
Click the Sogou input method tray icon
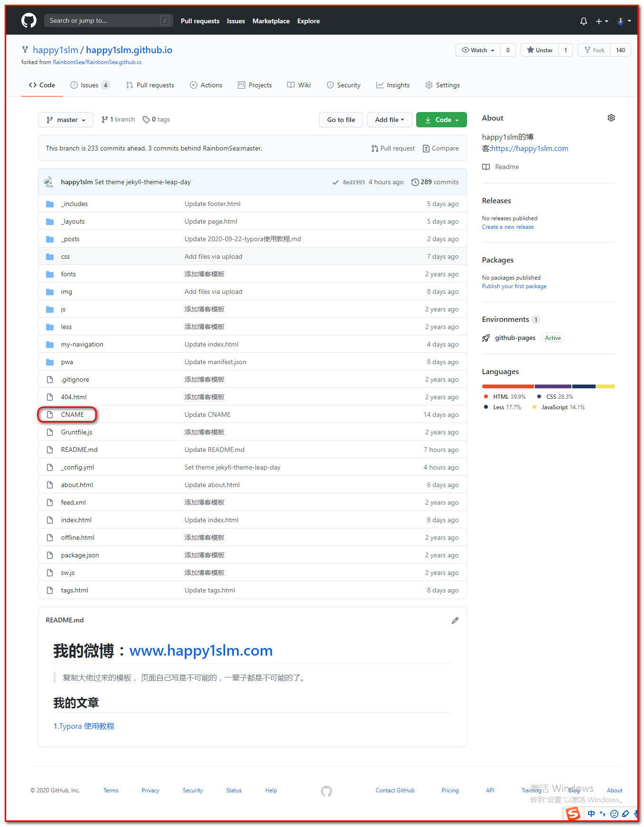[573, 814]
